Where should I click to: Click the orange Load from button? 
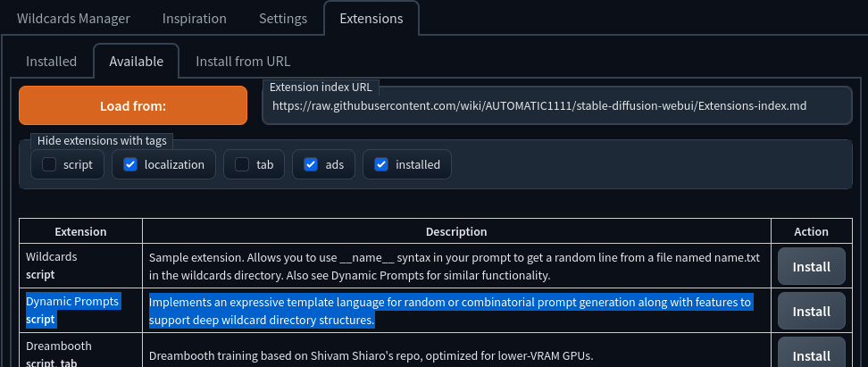coord(133,105)
